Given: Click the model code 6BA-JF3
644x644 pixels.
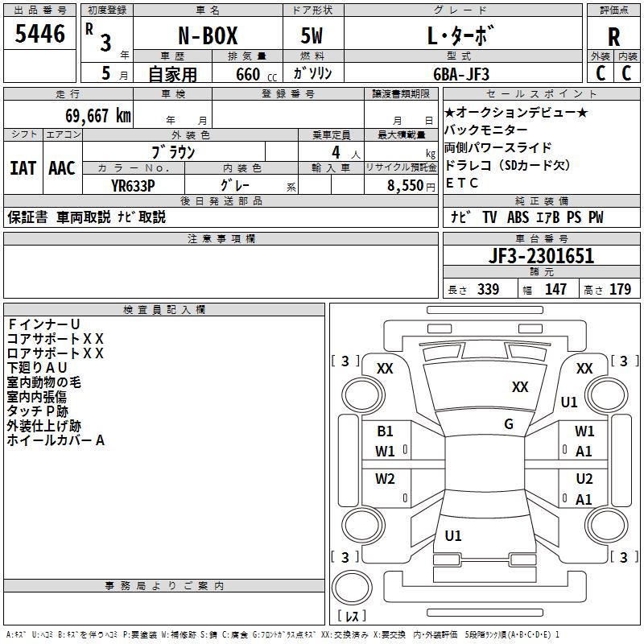Looking at the screenshot, I should (461, 74).
